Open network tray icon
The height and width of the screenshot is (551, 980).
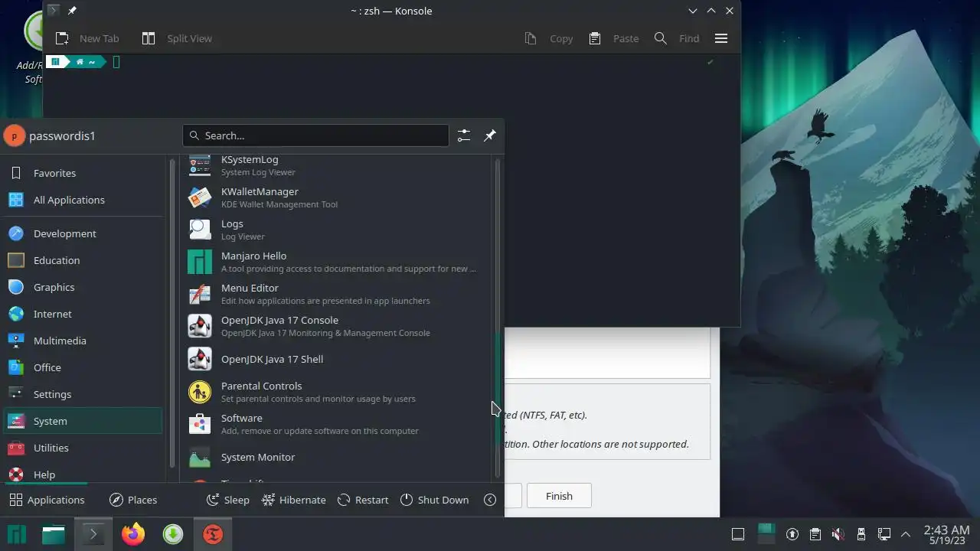pyautogui.click(x=884, y=534)
